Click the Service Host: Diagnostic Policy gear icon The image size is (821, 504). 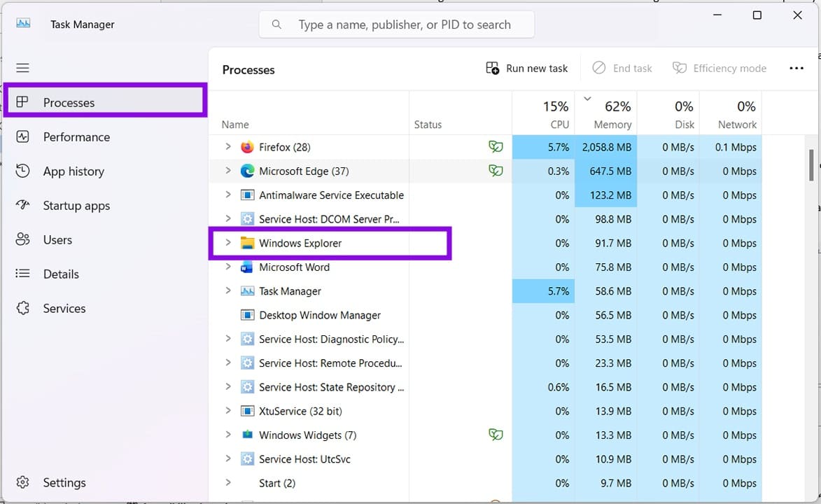pyautogui.click(x=247, y=339)
